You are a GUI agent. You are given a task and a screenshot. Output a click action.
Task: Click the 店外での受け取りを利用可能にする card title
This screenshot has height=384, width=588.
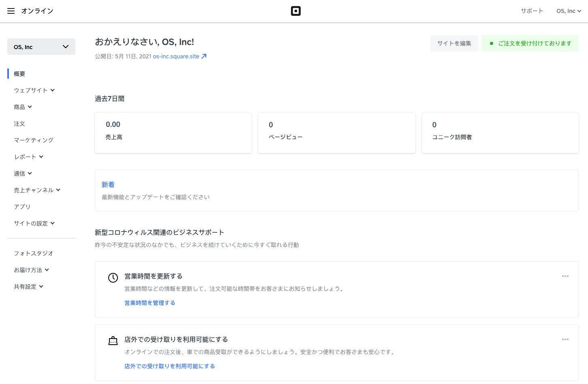point(176,339)
